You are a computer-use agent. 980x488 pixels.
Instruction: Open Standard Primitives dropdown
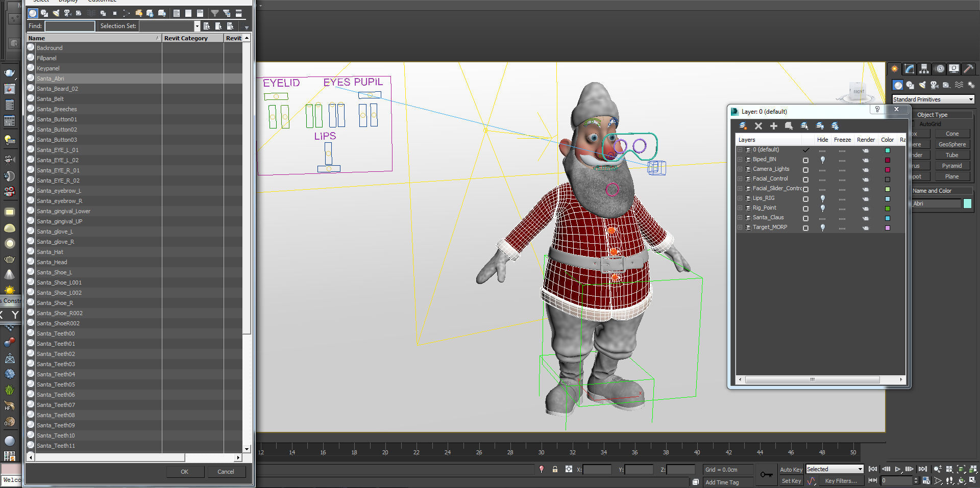pos(933,99)
